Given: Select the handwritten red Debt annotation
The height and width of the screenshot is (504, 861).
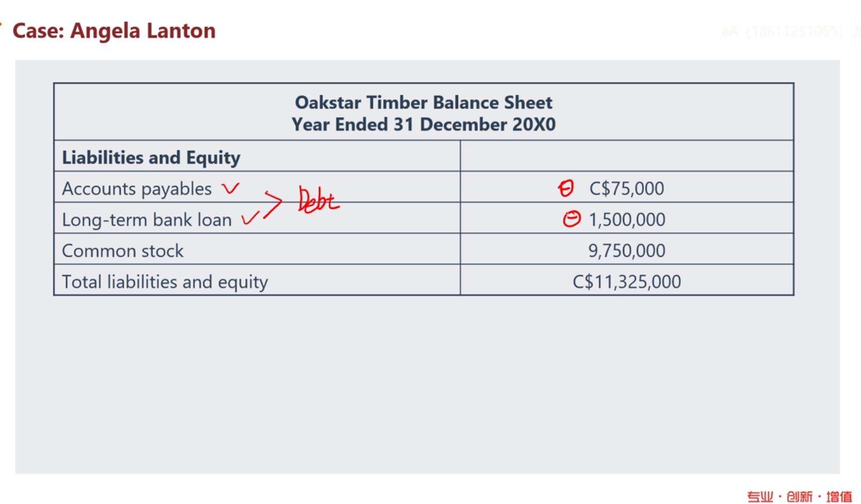Looking at the screenshot, I should click(318, 200).
